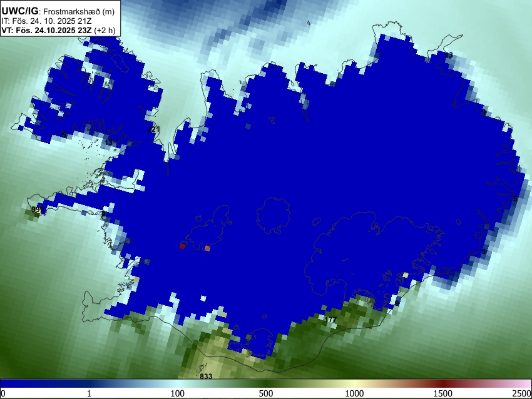Click the beige grid cell in the southeast
Viewport: 532px width, 399px height.
pos(406,275)
